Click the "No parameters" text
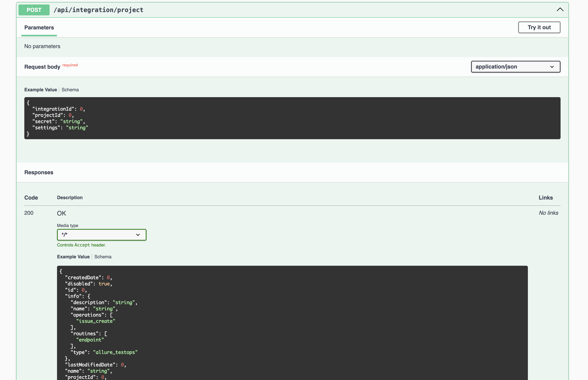 point(42,46)
